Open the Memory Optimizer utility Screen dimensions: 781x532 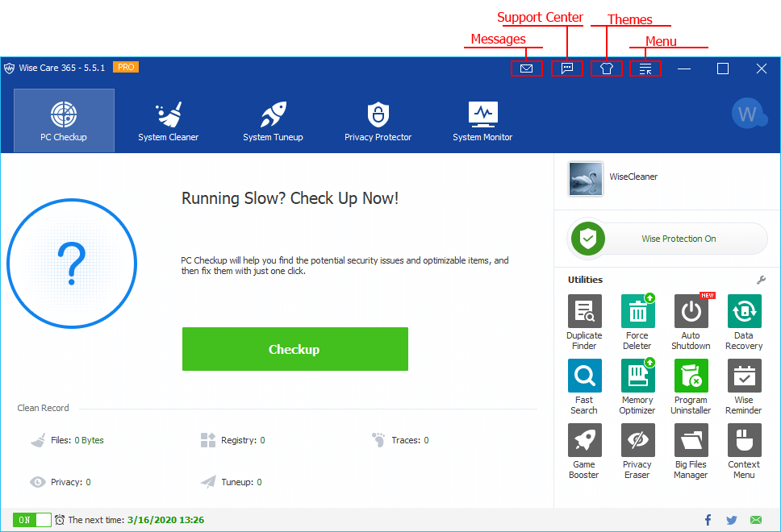click(637, 376)
